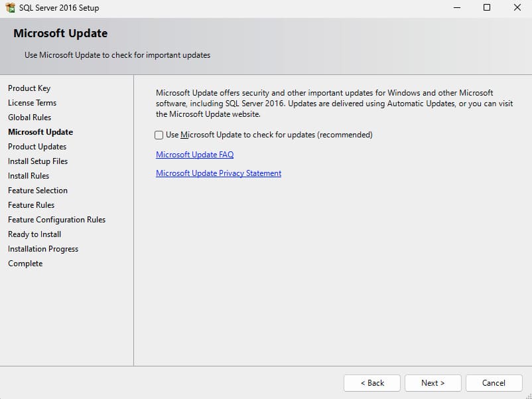Image resolution: width=532 pixels, height=399 pixels.
Task: Select Feature Configuration Rules step
Action: 56,220
